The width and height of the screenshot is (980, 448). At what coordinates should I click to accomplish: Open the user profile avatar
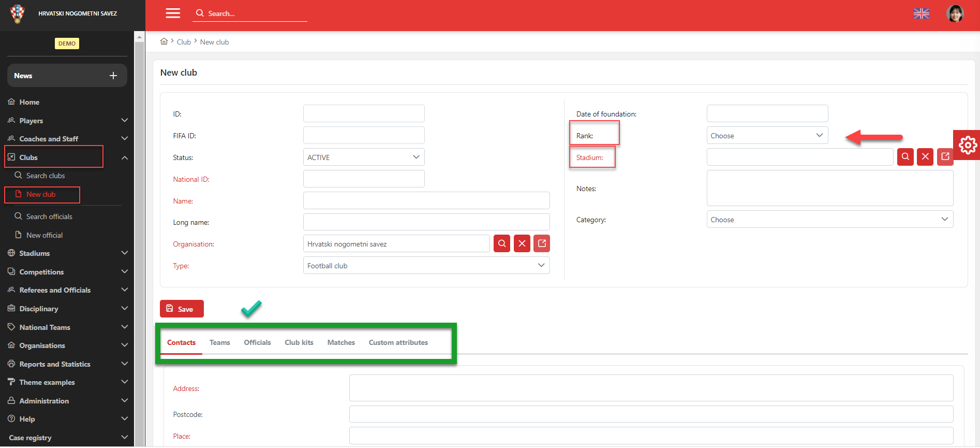955,13
